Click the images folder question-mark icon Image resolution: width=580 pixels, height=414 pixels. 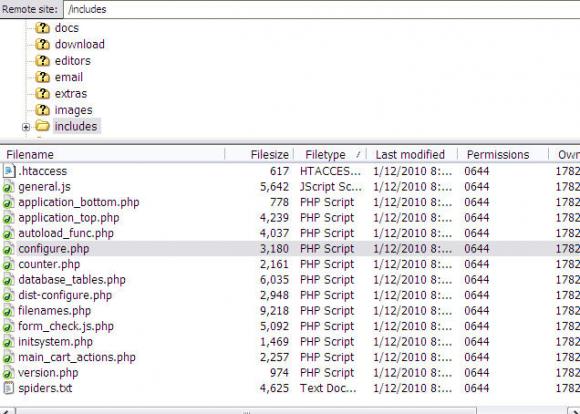pos(42,110)
